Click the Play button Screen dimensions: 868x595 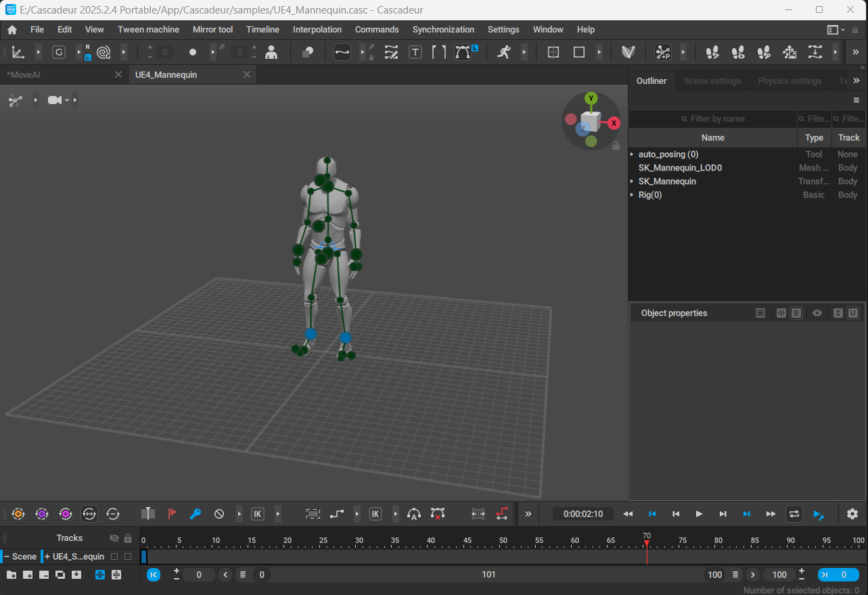pyautogui.click(x=699, y=514)
